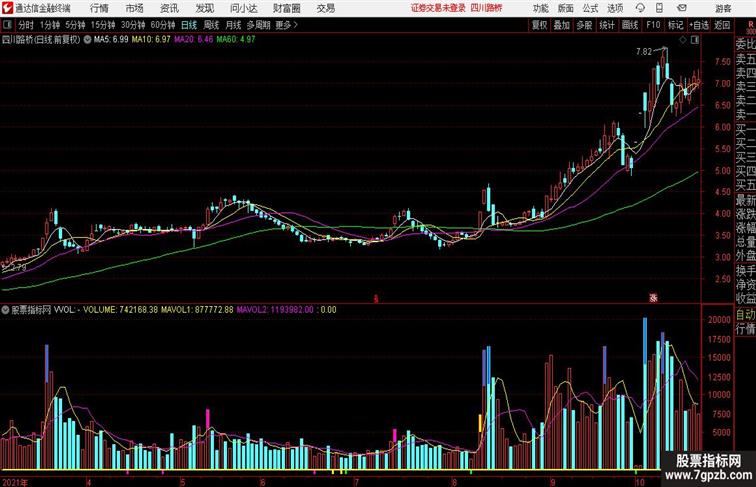756x487 pixels.
Task: Open the 选项 menu
Action: tap(615, 8)
